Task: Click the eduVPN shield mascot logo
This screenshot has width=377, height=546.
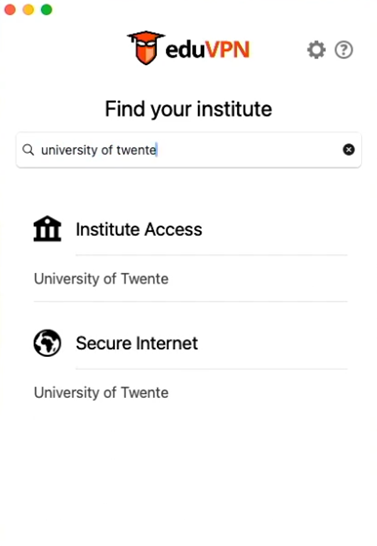Action: coord(146,48)
